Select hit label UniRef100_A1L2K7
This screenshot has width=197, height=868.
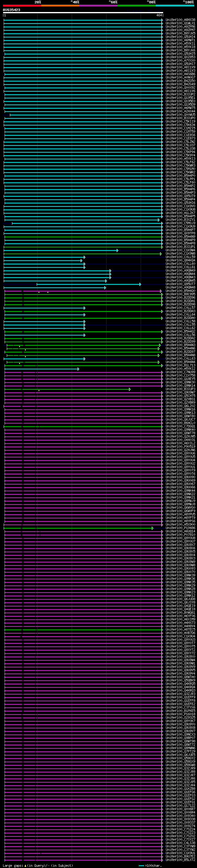180,213
